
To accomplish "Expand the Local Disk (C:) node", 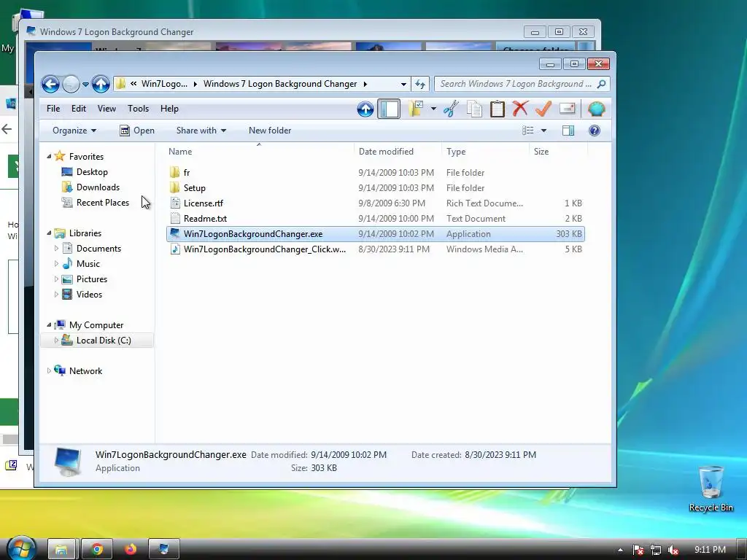I will [56, 340].
